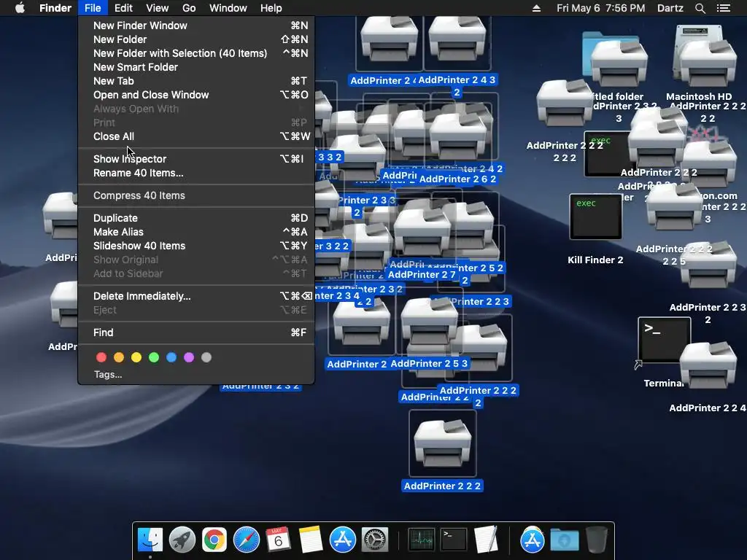Apply the orange tag color

point(119,357)
